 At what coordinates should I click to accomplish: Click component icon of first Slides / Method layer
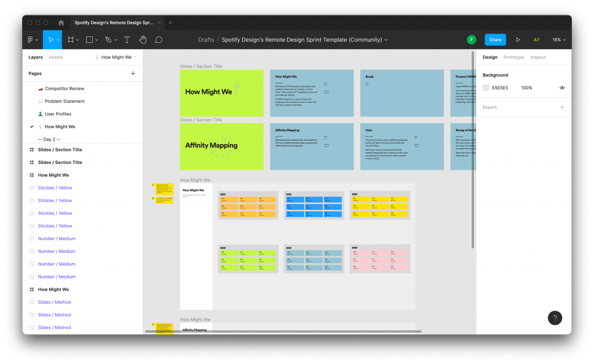pyautogui.click(x=32, y=303)
